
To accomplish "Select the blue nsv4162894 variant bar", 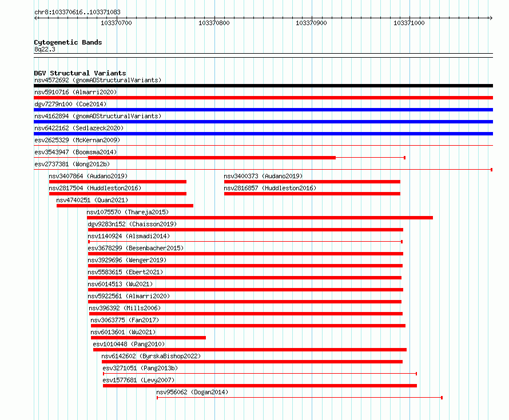I will coord(263,122).
